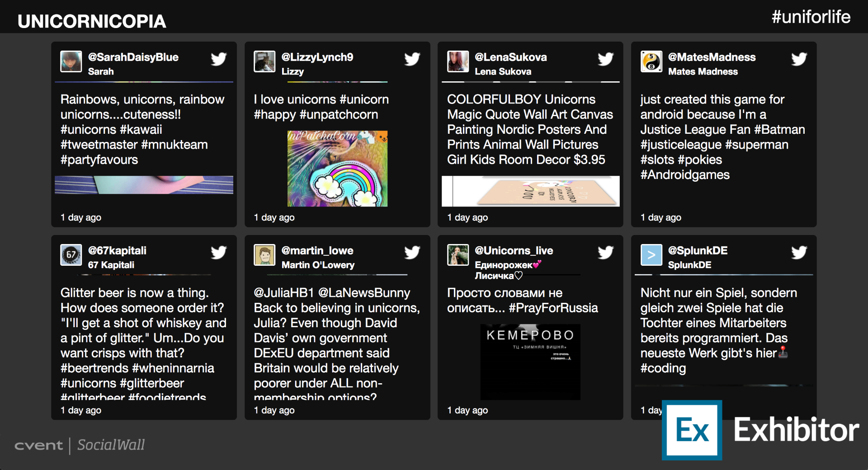Click the Twitter bird icon on Unicorns_live's card
Viewport: 868px width, 470px height.
[606, 252]
